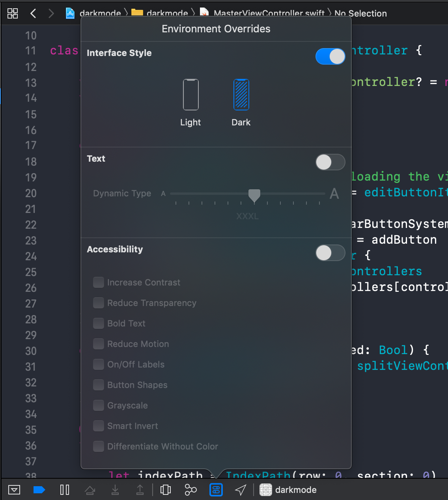
Task: Click the Simulate Location arrow icon
Action: click(241, 490)
